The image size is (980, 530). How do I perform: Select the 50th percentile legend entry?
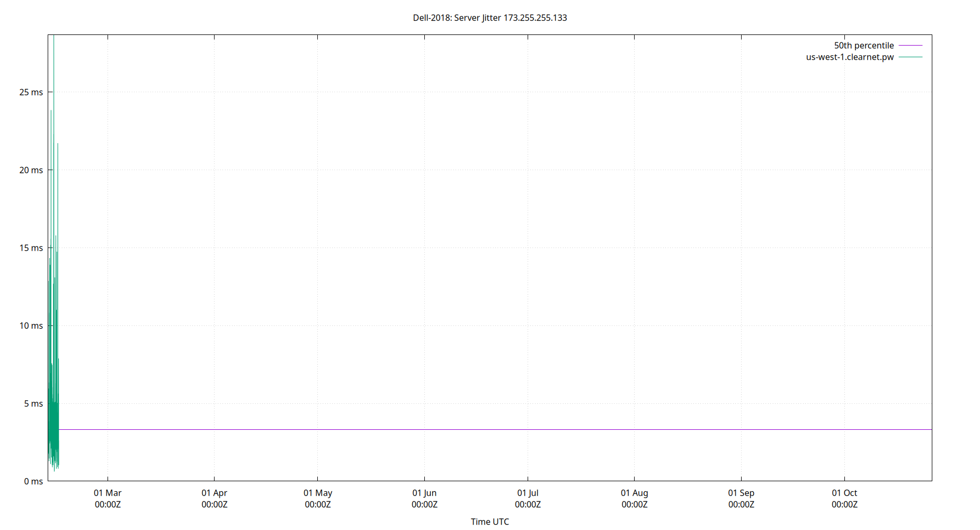tap(864, 45)
